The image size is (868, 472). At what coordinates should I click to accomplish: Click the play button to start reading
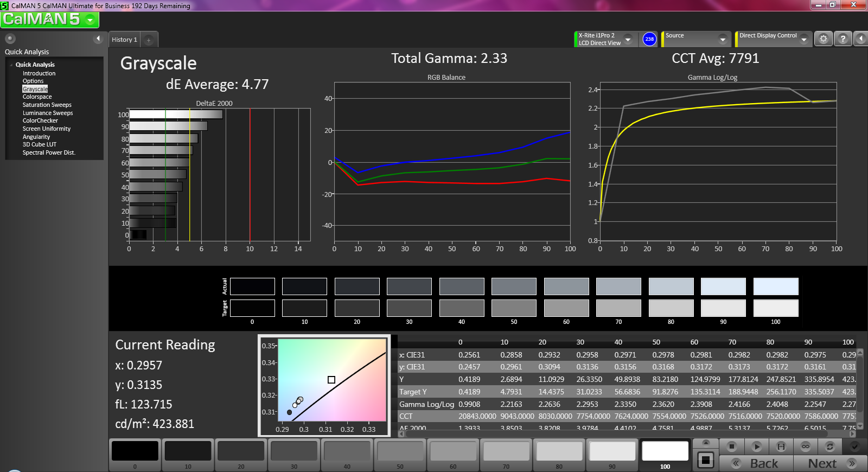(756, 447)
